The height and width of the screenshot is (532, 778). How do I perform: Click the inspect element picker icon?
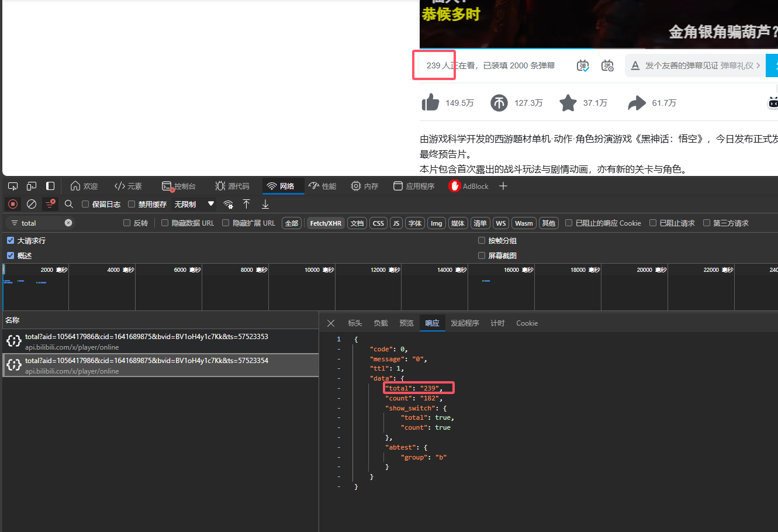[x=13, y=186]
